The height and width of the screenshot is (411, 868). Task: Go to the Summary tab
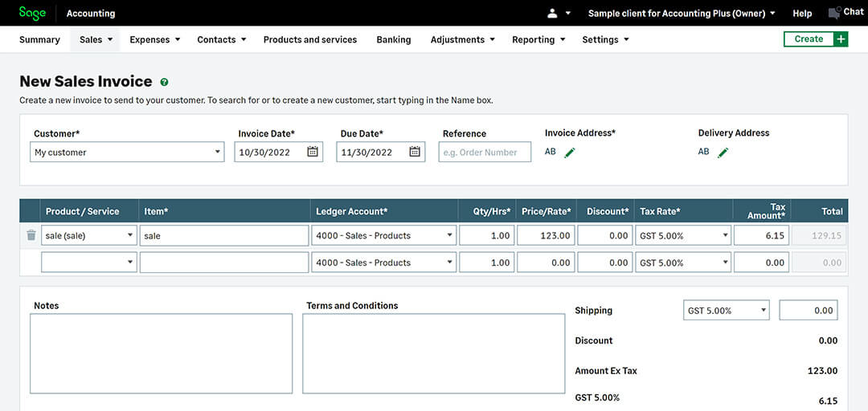pyautogui.click(x=39, y=40)
